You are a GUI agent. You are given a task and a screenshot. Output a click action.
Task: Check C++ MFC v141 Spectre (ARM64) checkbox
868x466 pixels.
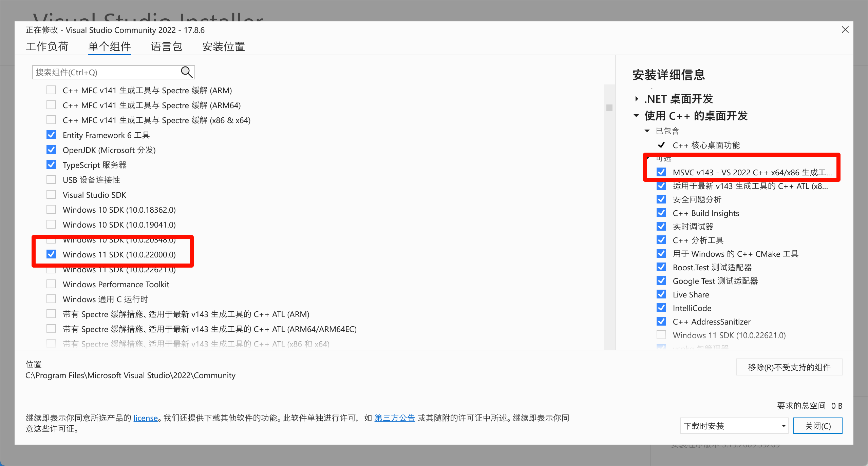tap(51, 105)
